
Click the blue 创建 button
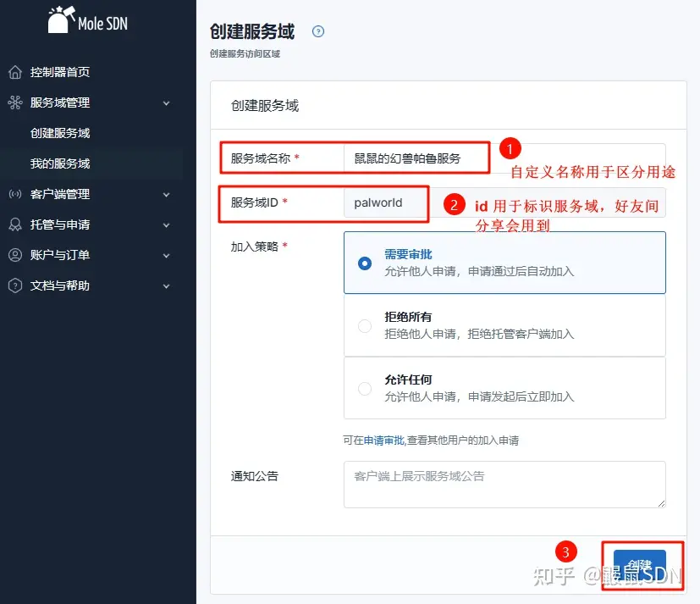click(639, 565)
